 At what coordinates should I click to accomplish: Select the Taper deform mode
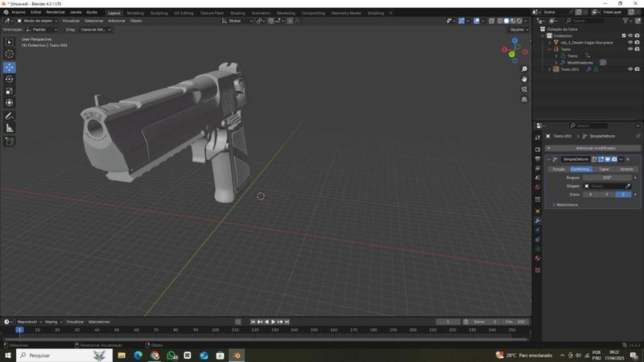coord(604,169)
